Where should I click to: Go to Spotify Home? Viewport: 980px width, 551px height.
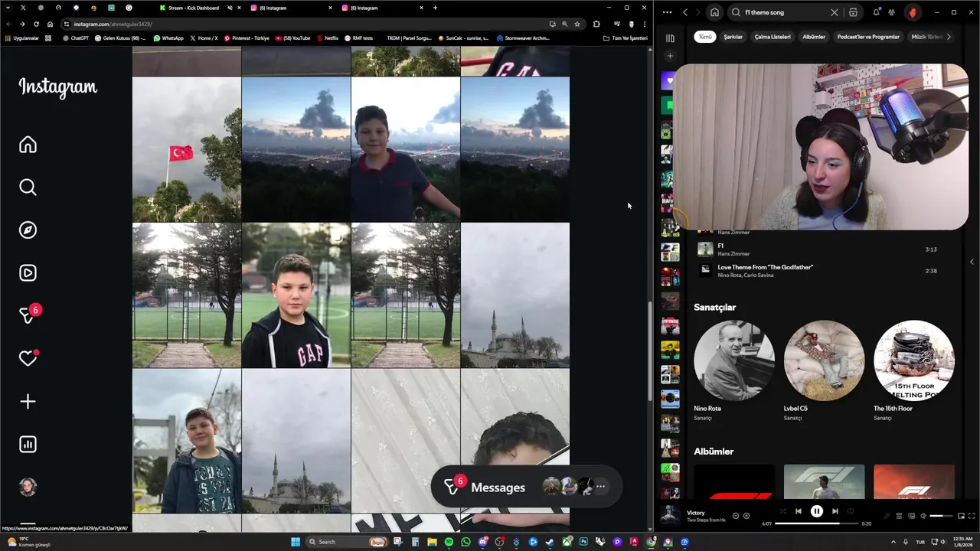(x=714, y=12)
